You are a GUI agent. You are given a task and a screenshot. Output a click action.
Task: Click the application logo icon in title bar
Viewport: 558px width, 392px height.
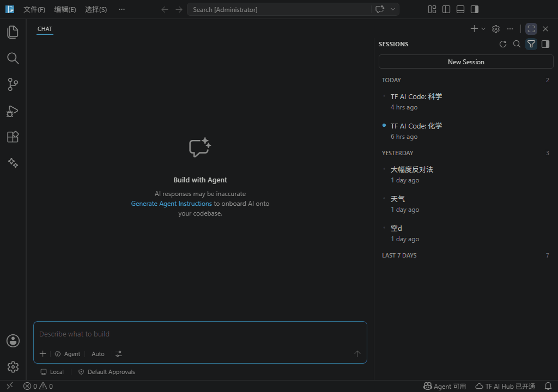point(10,9)
